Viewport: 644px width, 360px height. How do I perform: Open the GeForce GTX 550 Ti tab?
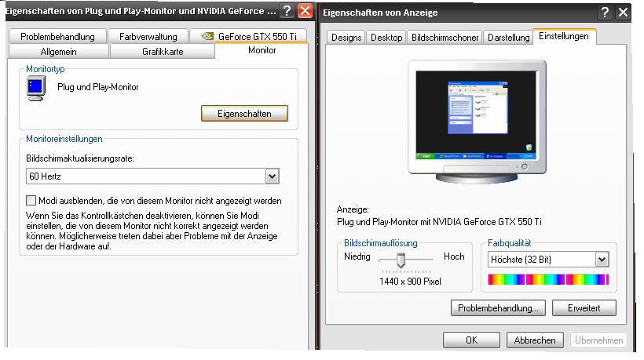tap(249, 37)
